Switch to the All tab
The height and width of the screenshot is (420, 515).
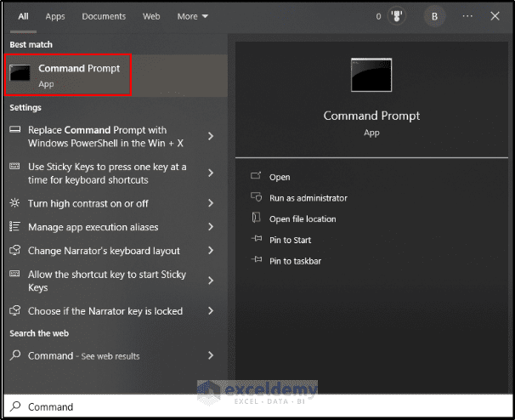click(x=23, y=16)
